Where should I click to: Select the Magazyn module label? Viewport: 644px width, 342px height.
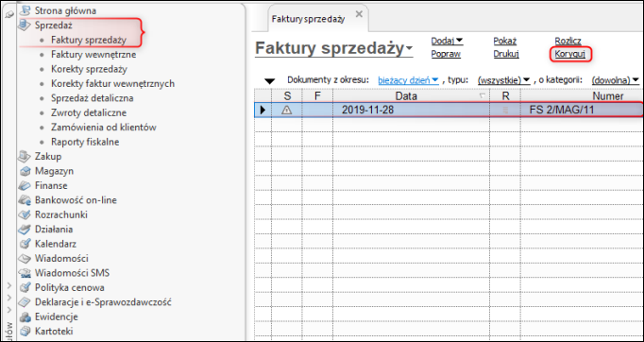click(54, 171)
